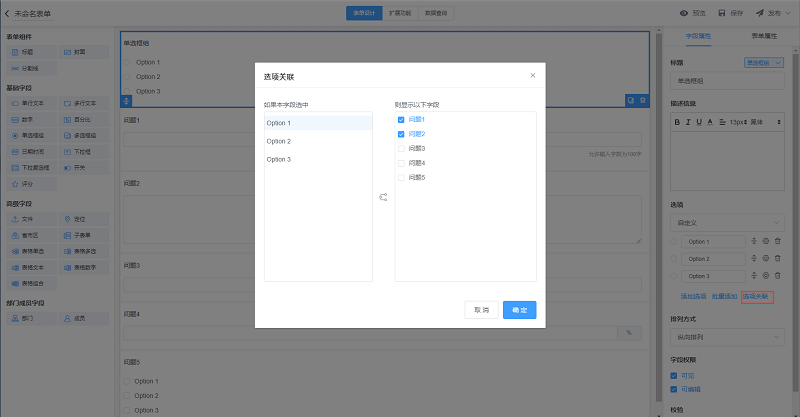Click the 保存 save icon
This screenshot has height=417, width=800.
[x=724, y=13]
